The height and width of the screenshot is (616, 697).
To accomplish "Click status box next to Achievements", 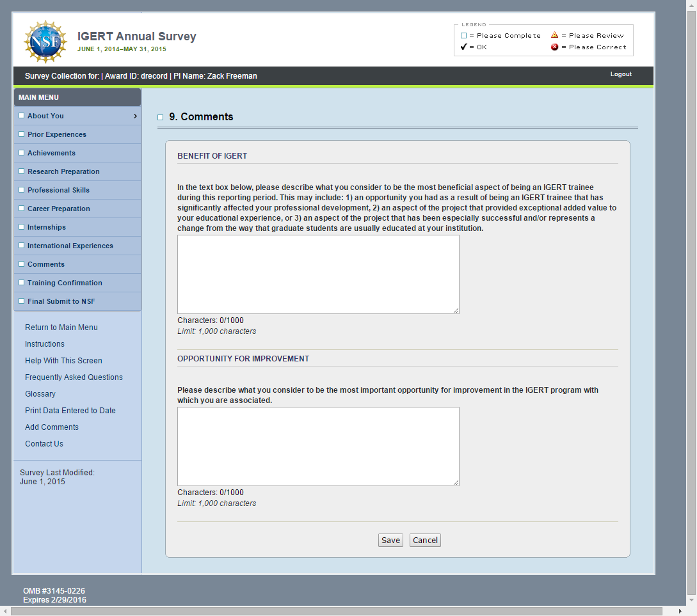I will coord(21,153).
